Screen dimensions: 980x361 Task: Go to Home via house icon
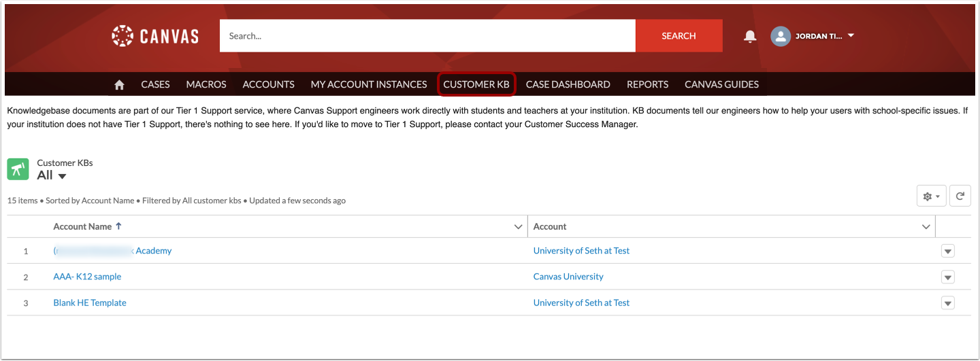pyautogui.click(x=119, y=85)
